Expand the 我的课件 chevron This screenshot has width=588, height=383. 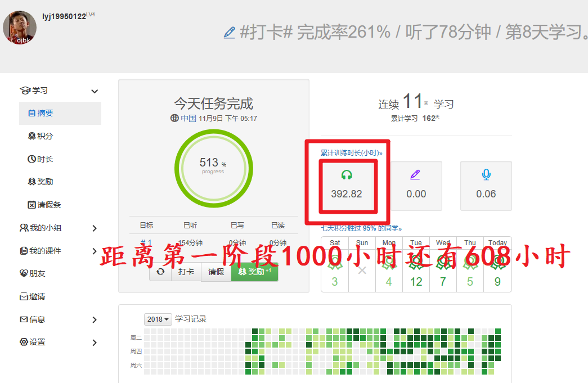point(95,251)
